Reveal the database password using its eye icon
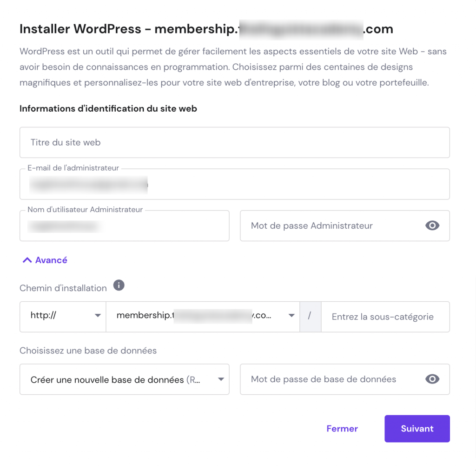The width and height of the screenshot is (476, 471). coord(432,379)
